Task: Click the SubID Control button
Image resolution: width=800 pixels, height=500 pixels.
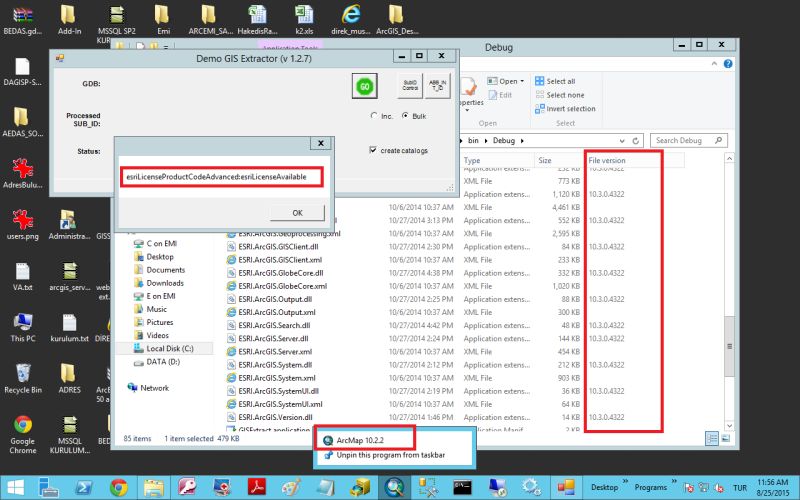Action: click(x=410, y=85)
